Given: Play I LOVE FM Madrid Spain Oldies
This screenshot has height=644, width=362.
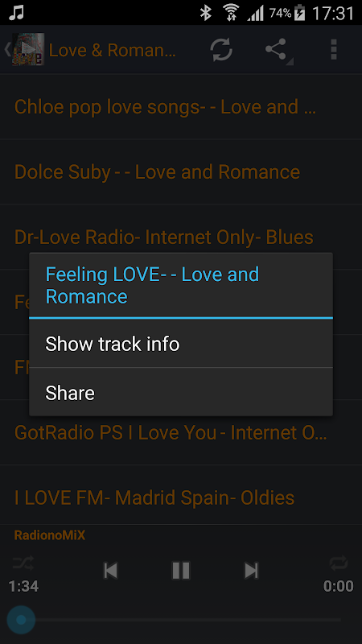Looking at the screenshot, I should (181, 497).
